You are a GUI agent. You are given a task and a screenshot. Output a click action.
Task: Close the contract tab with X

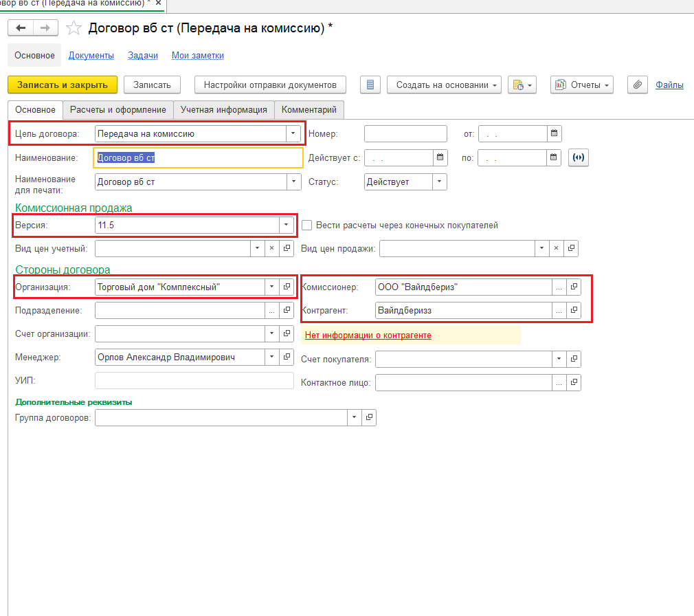point(158,3)
